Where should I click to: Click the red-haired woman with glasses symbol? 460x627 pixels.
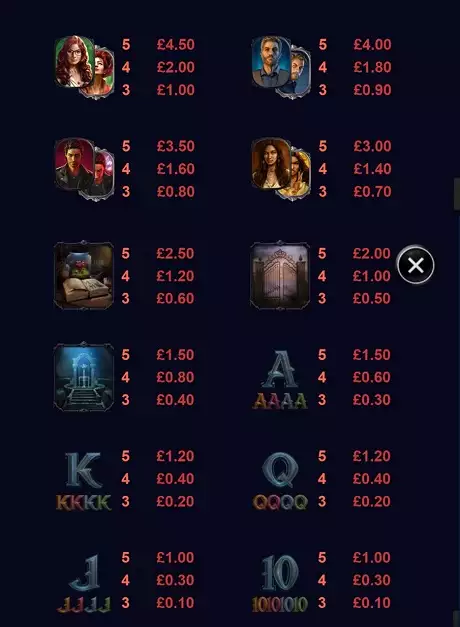(84, 67)
